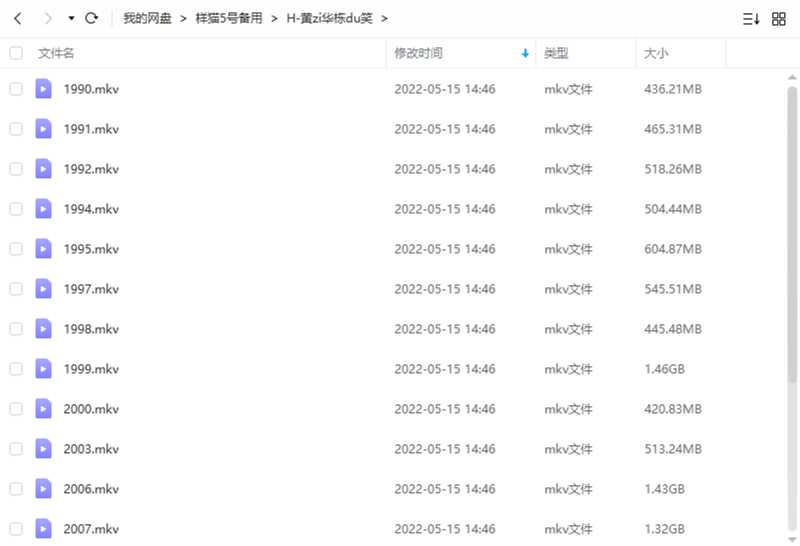Open the sort order options icon
The height and width of the screenshot is (546, 800).
[x=751, y=18]
